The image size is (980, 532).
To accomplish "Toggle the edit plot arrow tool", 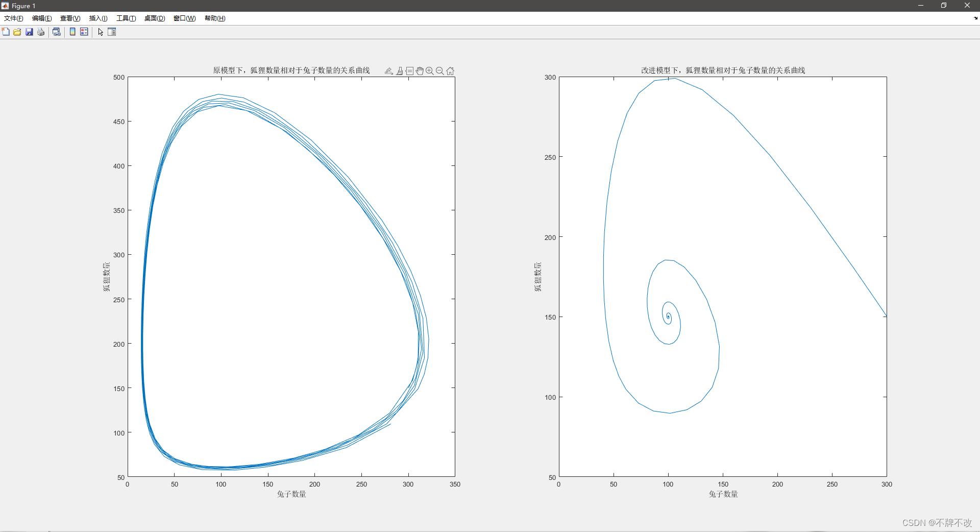I will click(x=101, y=32).
